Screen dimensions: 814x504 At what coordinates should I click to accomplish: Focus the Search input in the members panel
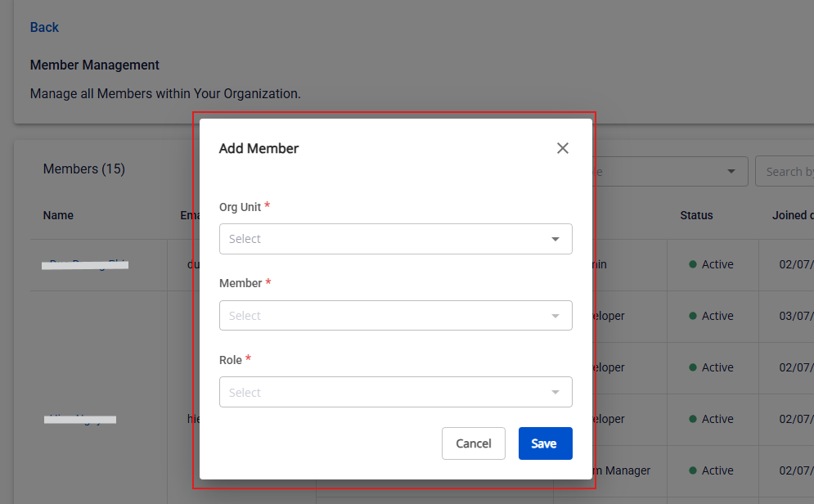point(785,172)
